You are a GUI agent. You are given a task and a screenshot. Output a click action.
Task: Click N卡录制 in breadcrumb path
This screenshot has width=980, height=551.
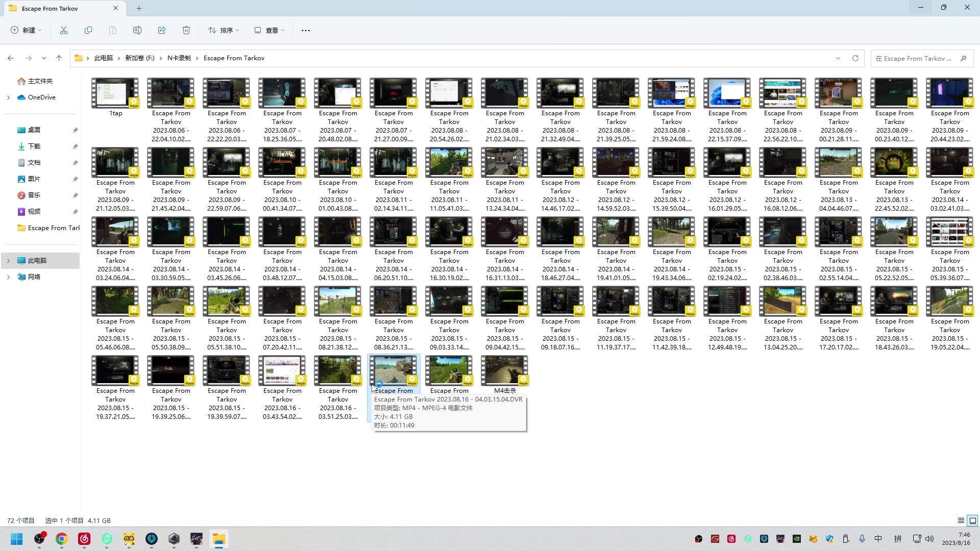179,58
